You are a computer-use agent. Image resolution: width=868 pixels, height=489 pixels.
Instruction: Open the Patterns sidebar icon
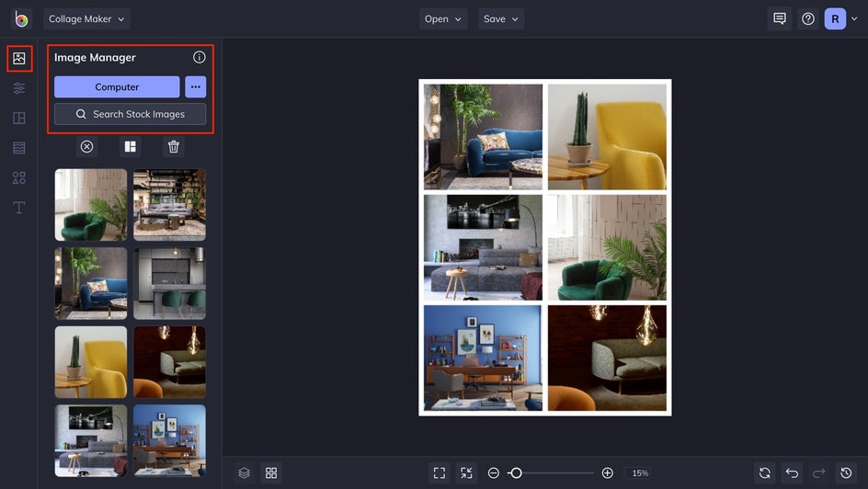pyautogui.click(x=19, y=148)
